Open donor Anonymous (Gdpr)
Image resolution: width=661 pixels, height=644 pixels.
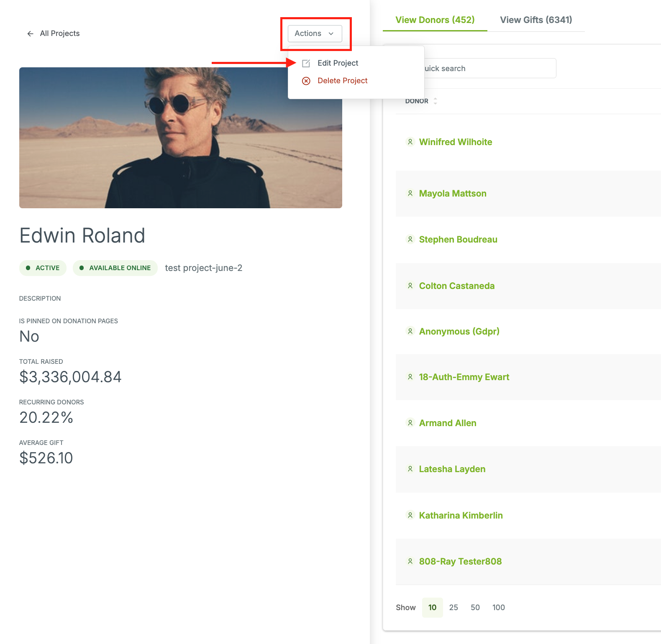tap(459, 332)
